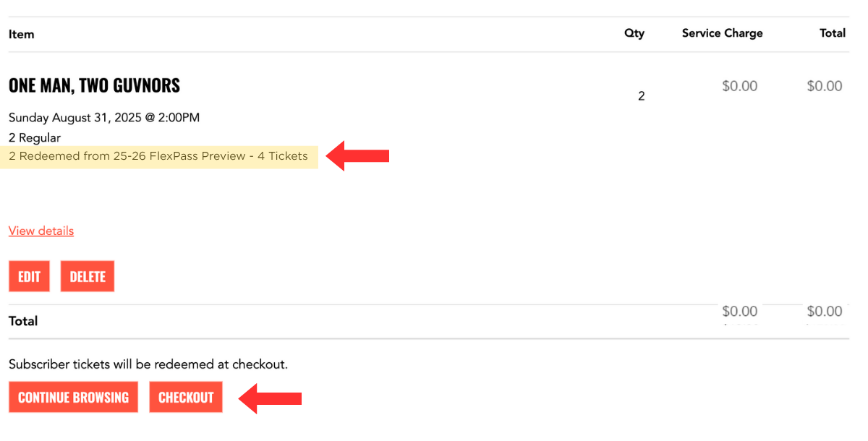Image resolution: width=868 pixels, height=441 pixels.
Task: Click the item's $0.00 service charge amount
Action: [739, 86]
